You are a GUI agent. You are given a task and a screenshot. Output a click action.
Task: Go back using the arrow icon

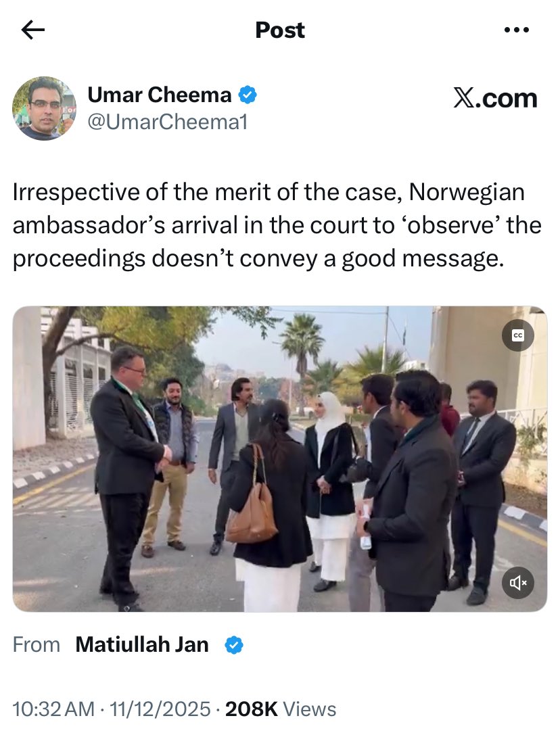(x=33, y=30)
